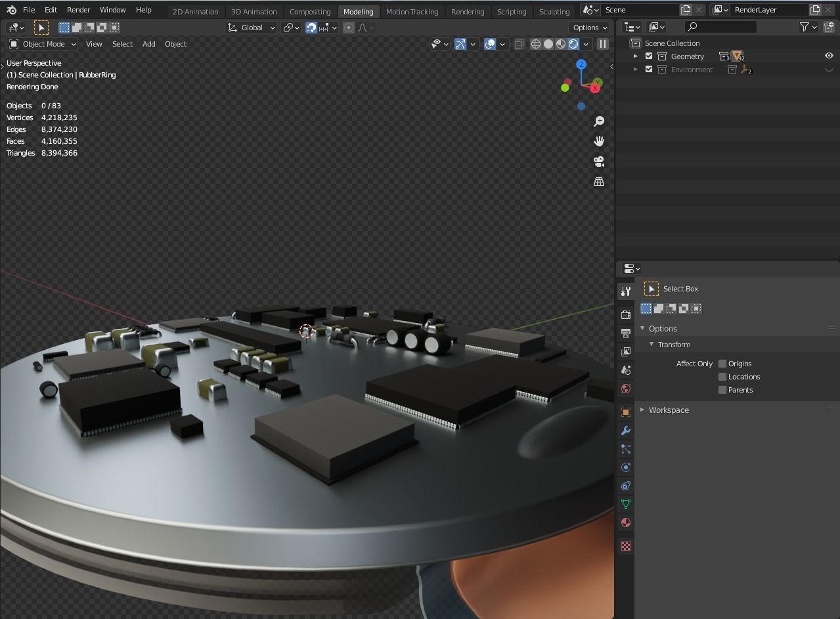Expand the Workspace section
The width and height of the screenshot is (840, 619).
669,410
